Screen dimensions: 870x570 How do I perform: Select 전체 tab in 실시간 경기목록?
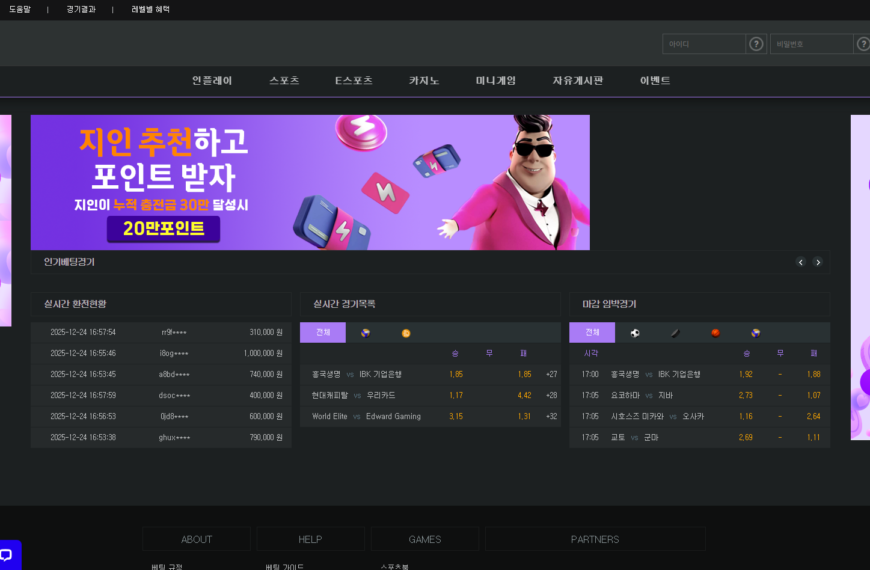point(323,332)
